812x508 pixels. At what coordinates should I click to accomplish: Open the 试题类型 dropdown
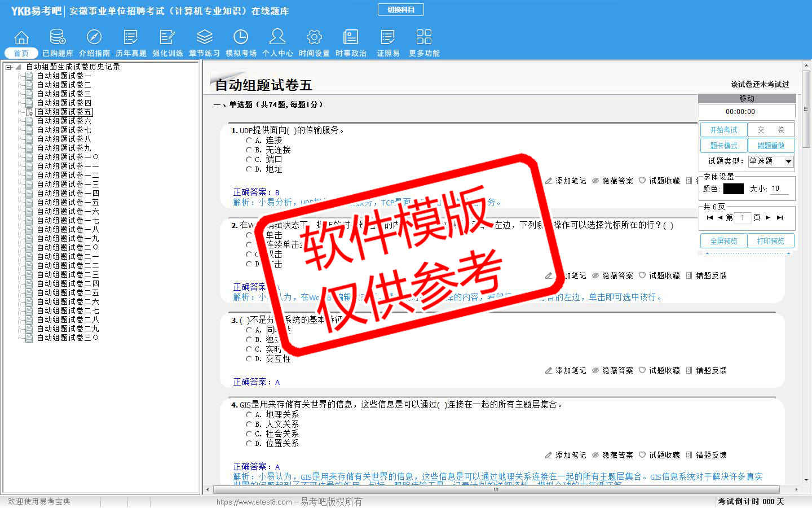coord(788,161)
